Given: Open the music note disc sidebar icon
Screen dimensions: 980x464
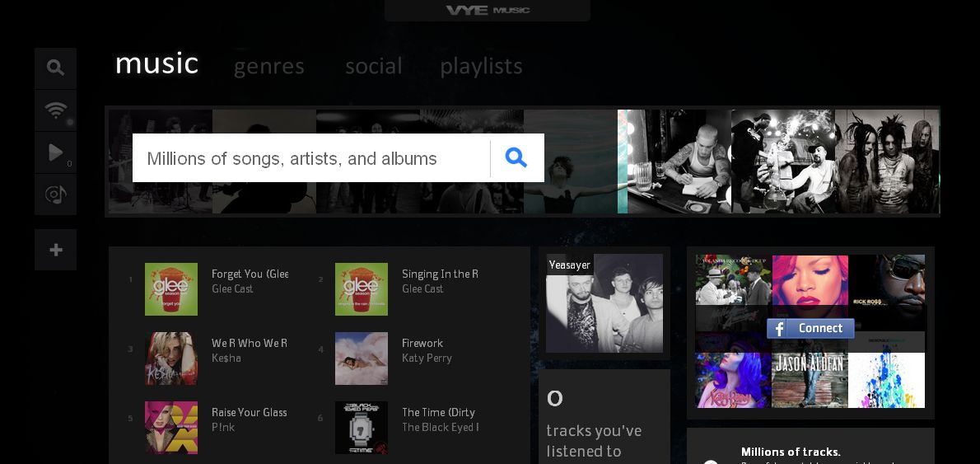Looking at the screenshot, I should (x=56, y=195).
